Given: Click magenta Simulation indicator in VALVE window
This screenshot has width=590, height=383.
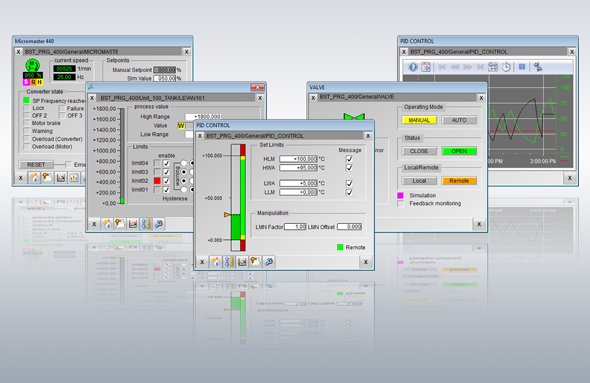Looking at the screenshot, I should (x=401, y=196).
